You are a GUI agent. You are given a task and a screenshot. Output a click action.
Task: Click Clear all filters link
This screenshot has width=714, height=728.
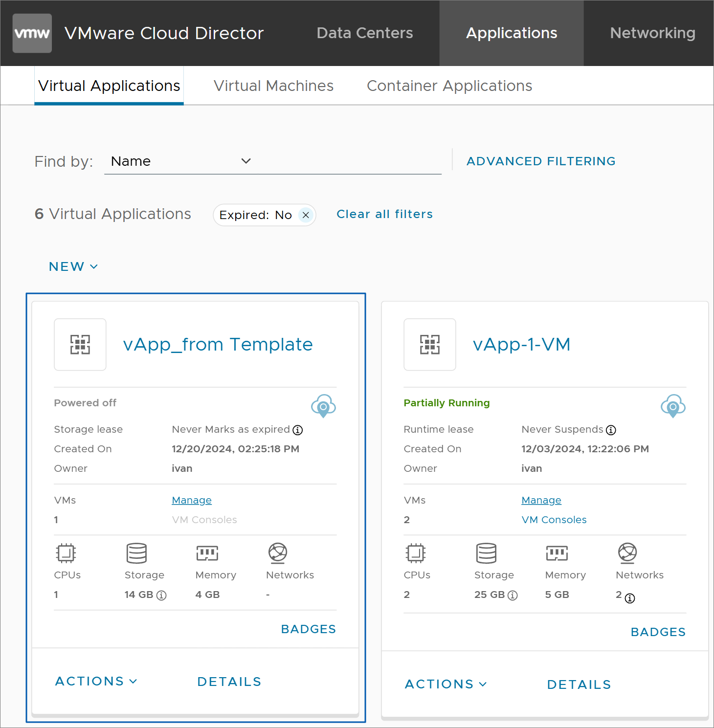coord(385,214)
